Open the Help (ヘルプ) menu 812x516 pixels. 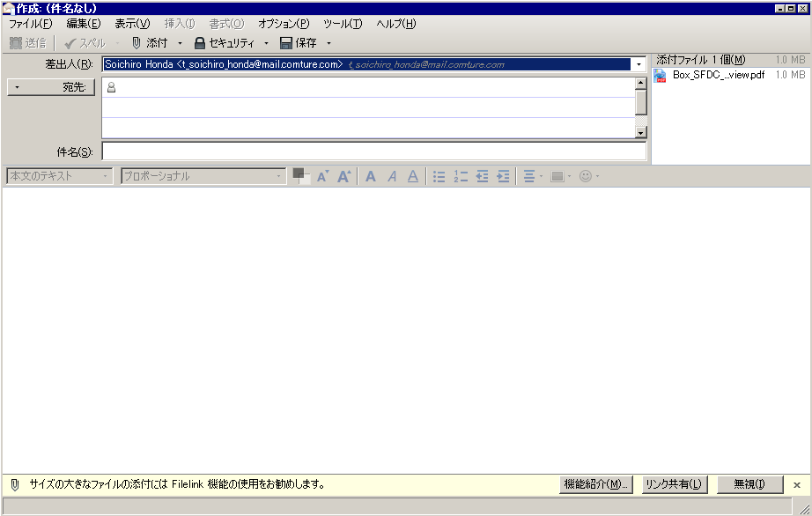coord(395,24)
